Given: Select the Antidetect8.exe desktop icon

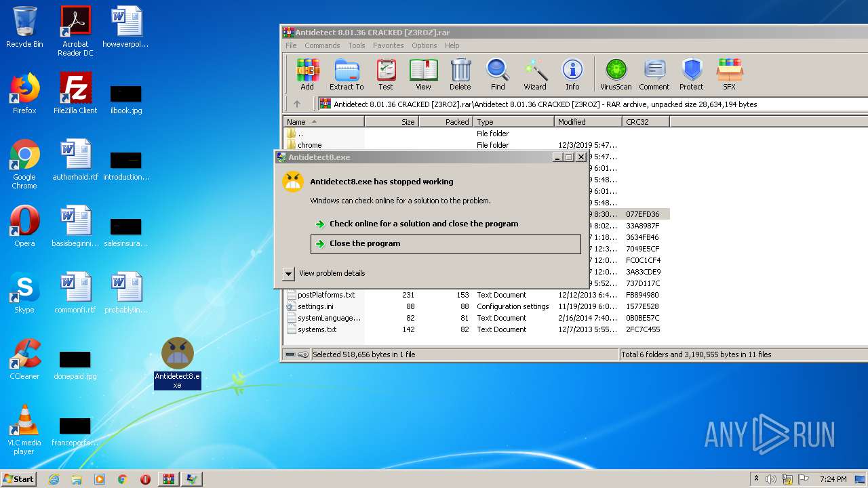Looking at the screenshot, I should [x=177, y=363].
